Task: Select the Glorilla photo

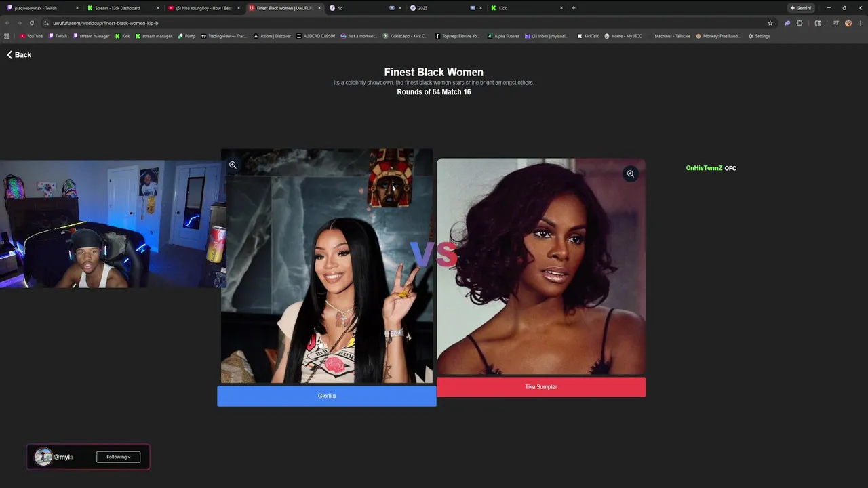Action: [x=326, y=266]
